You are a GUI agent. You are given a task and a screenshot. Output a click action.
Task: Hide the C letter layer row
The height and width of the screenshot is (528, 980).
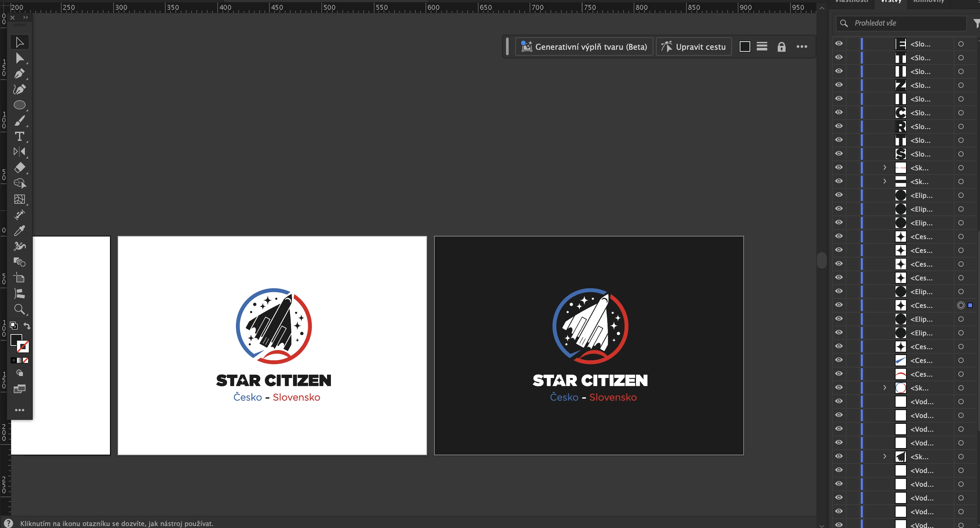(839, 112)
